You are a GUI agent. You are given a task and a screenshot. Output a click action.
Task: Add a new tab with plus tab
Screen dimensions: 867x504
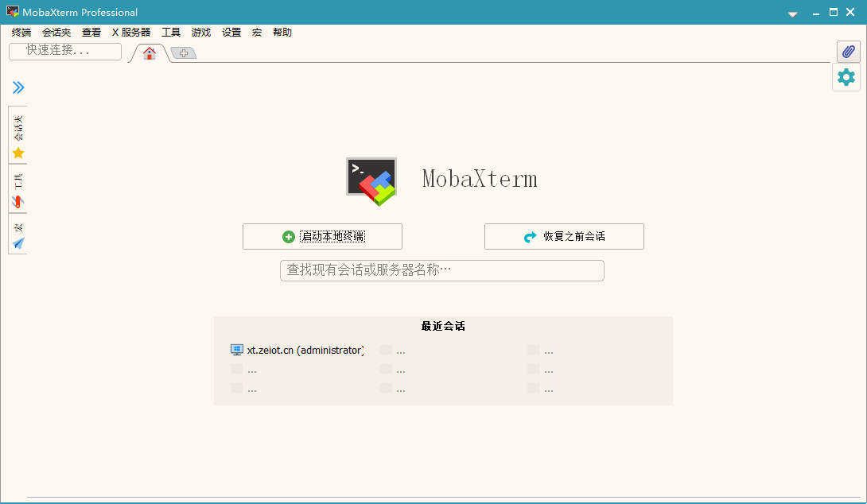(x=184, y=53)
